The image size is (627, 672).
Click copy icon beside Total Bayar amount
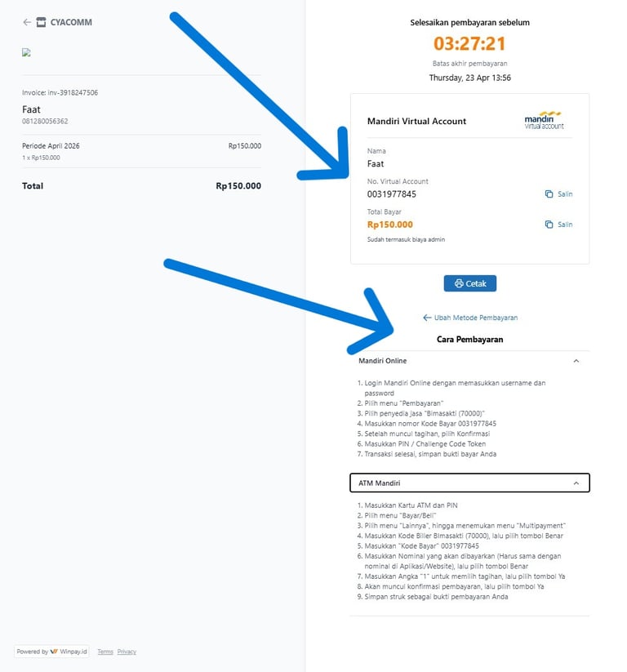click(549, 225)
